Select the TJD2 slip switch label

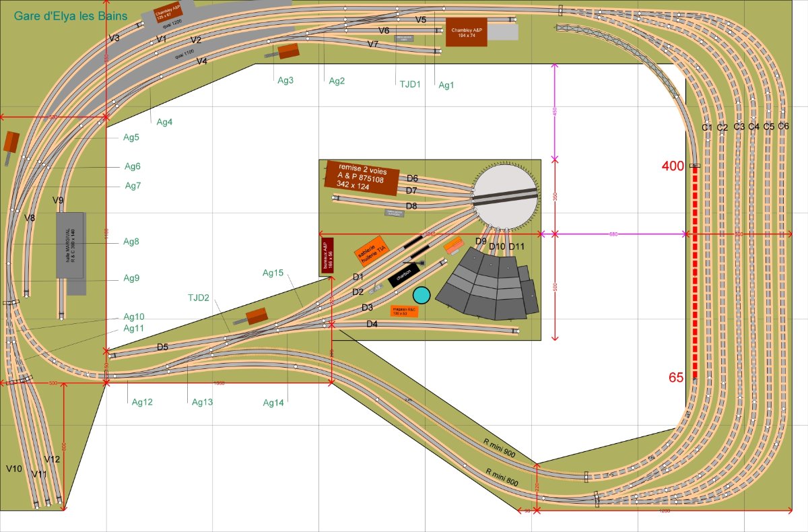point(199,298)
